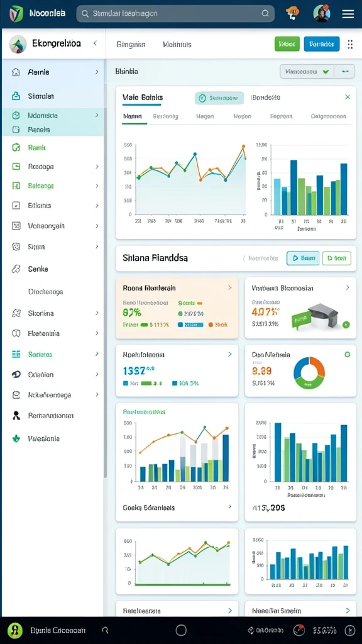
Task: Click the center circle button in the bottom bar
Action: click(181, 630)
